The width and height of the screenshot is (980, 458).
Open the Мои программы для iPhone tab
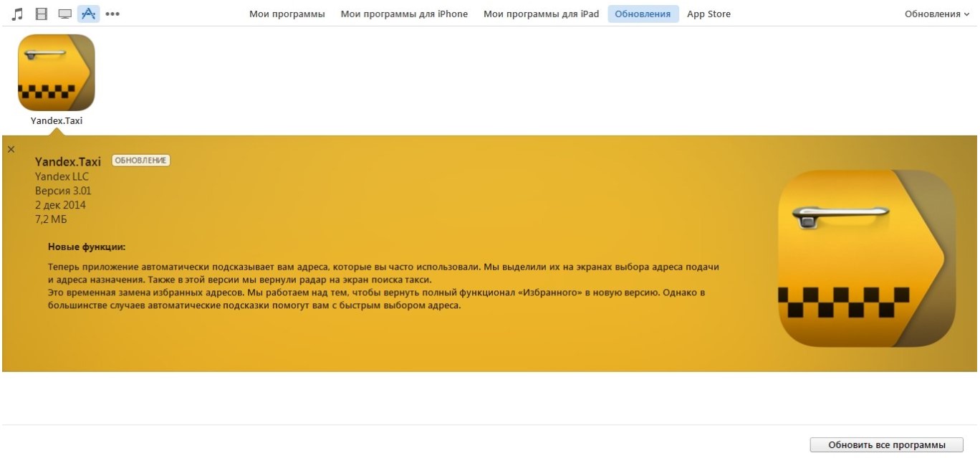(x=404, y=14)
